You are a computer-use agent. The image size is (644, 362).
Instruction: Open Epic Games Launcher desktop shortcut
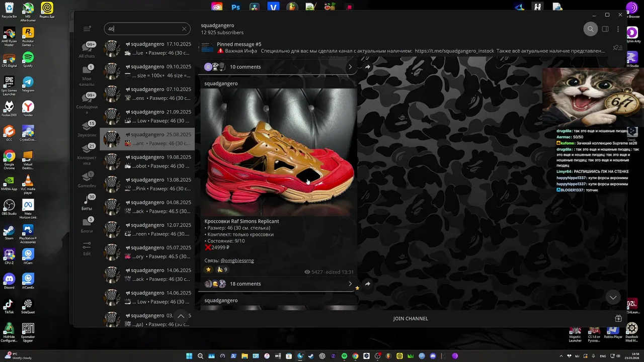click(x=9, y=85)
